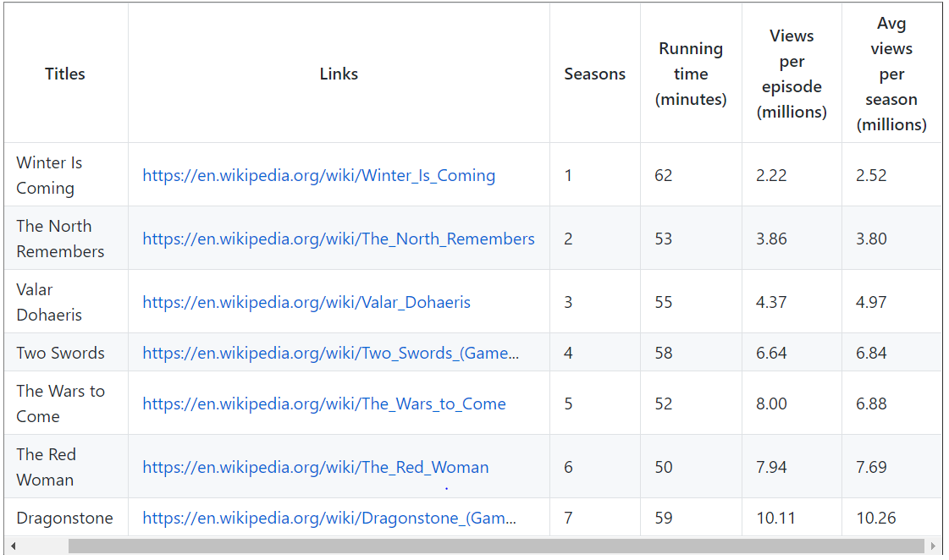Open the The_North_Remembers Wikipedia link

point(339,239)
